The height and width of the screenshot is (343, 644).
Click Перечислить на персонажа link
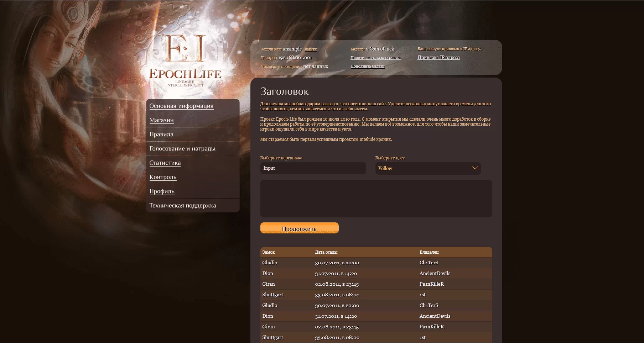coord(375,58)
